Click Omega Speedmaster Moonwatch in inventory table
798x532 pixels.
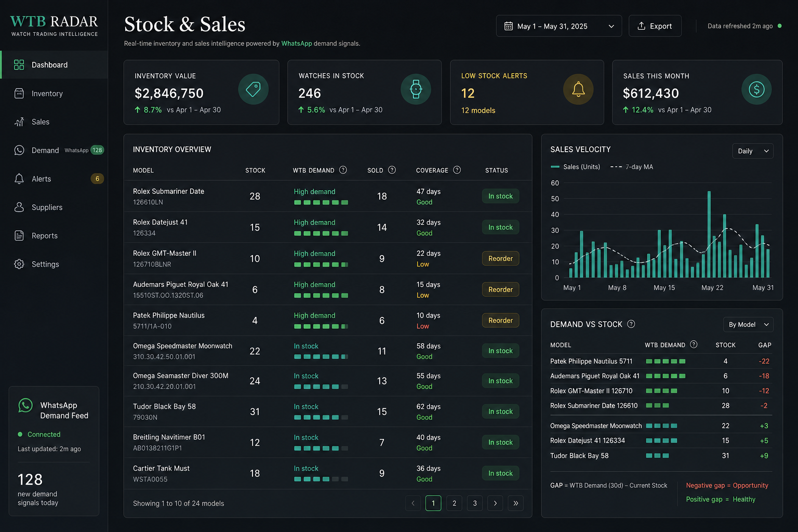click(x=182, y=345)
